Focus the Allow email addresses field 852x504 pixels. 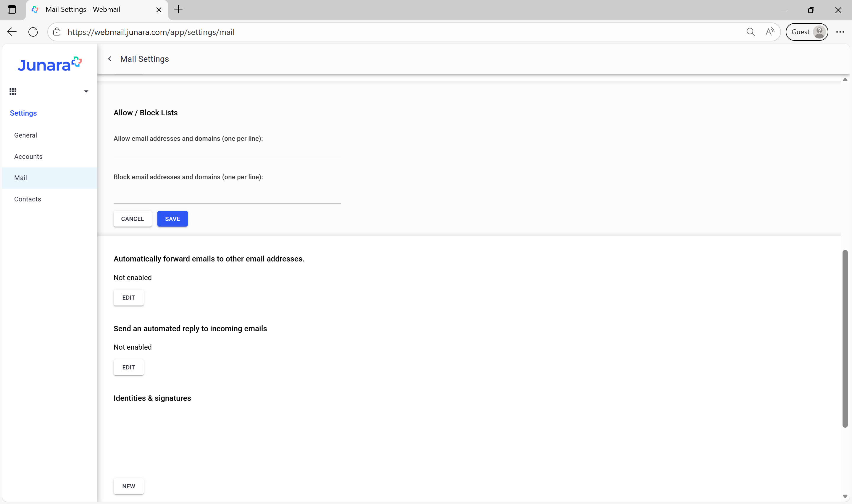tap(227, 151)
